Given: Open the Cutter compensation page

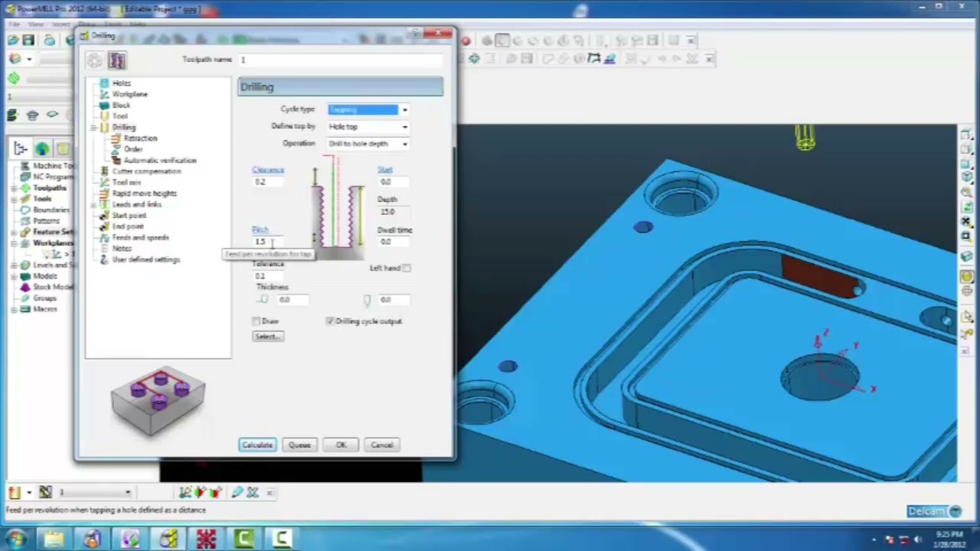Looking at the screenshot, I should (x=146, y=171).
